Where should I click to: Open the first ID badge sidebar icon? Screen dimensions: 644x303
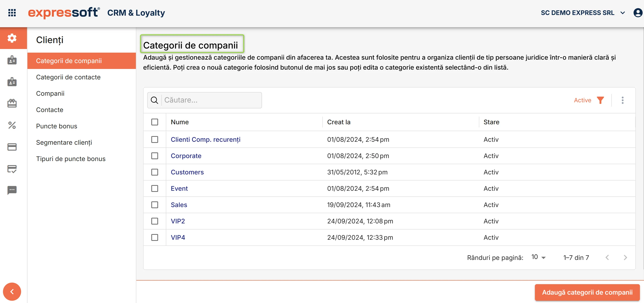(12, 60)
